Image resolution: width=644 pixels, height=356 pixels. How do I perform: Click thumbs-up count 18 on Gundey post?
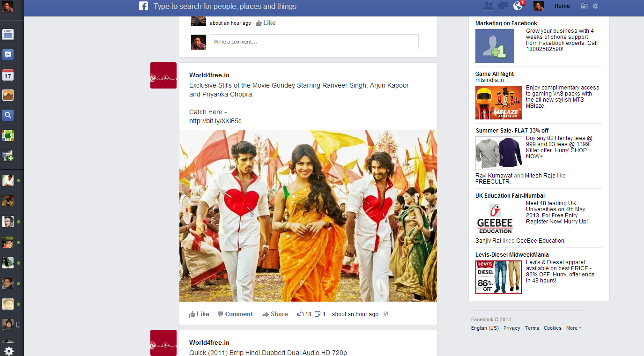pyautogui.click(x=304, y=314)
